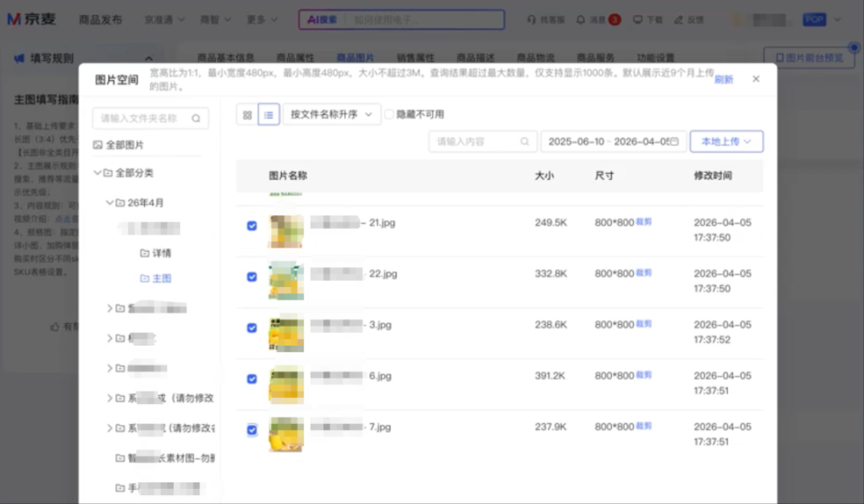The image size is (864, 504).
Task: Switch to list view icon
Action: click(x=269, y=114)
